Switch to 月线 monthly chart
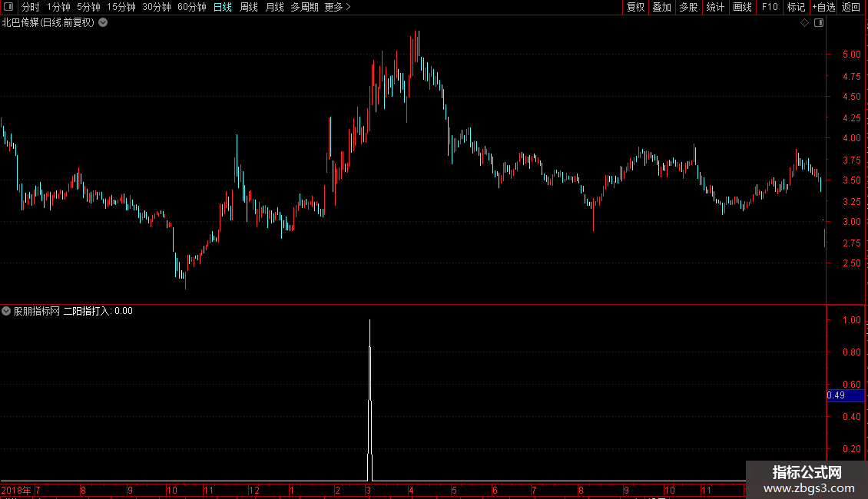 [x=274, y=7]
